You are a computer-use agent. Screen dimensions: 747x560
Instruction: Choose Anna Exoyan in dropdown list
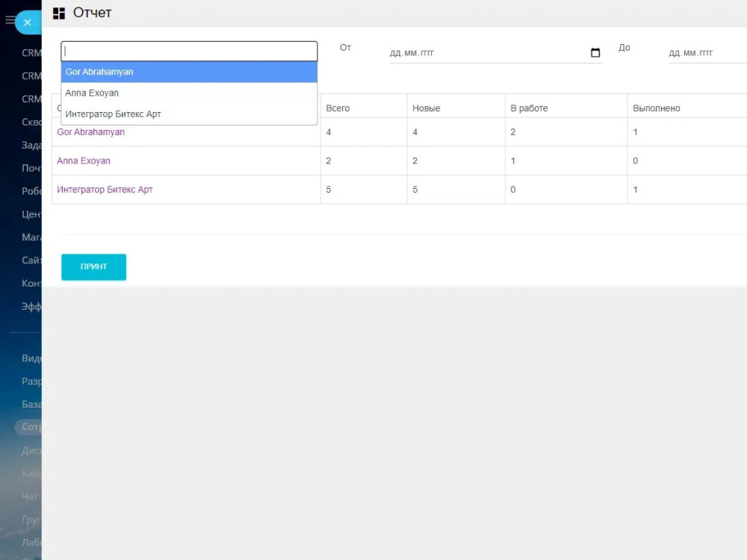coord(189,93)
